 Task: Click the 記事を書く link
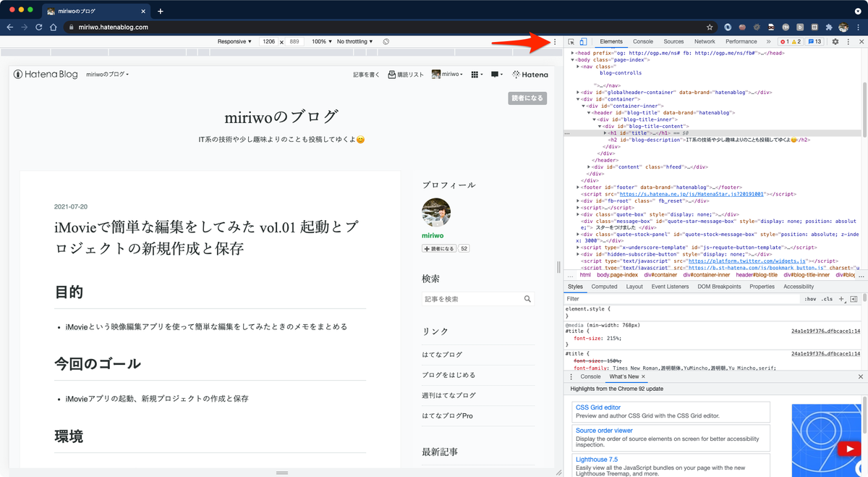click(366, 75)
